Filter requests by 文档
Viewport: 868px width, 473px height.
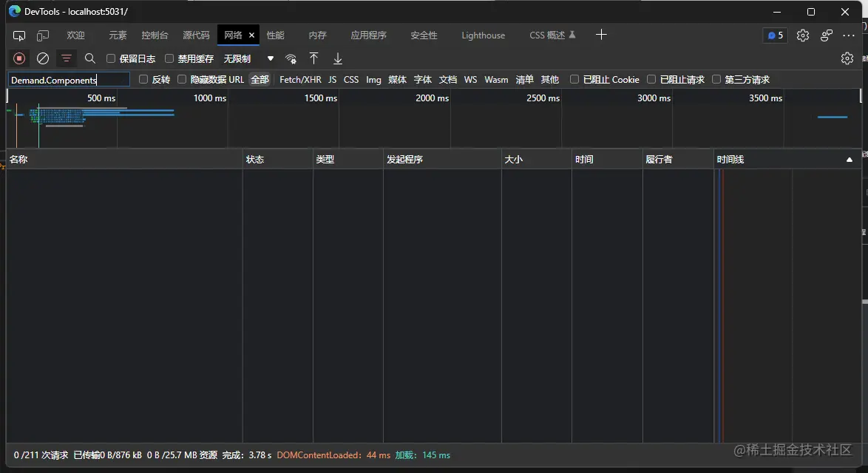click(448, 80)
